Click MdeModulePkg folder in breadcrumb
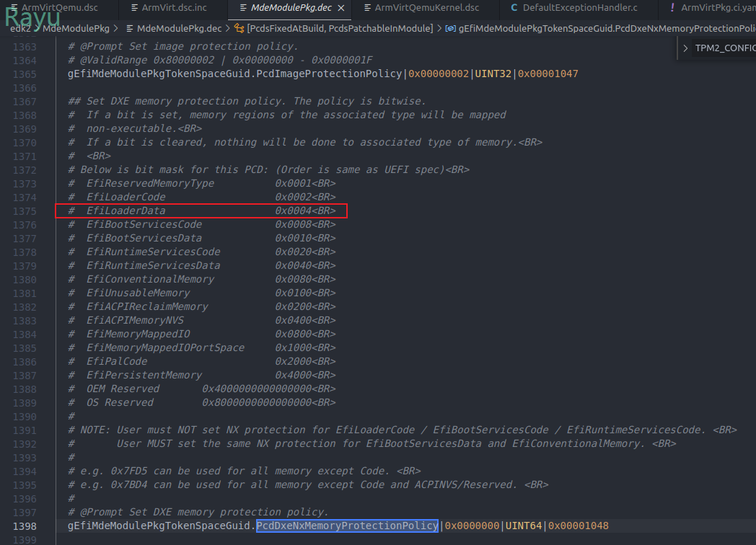The height and width of the screenshot is (545, 756). [76, 28]
